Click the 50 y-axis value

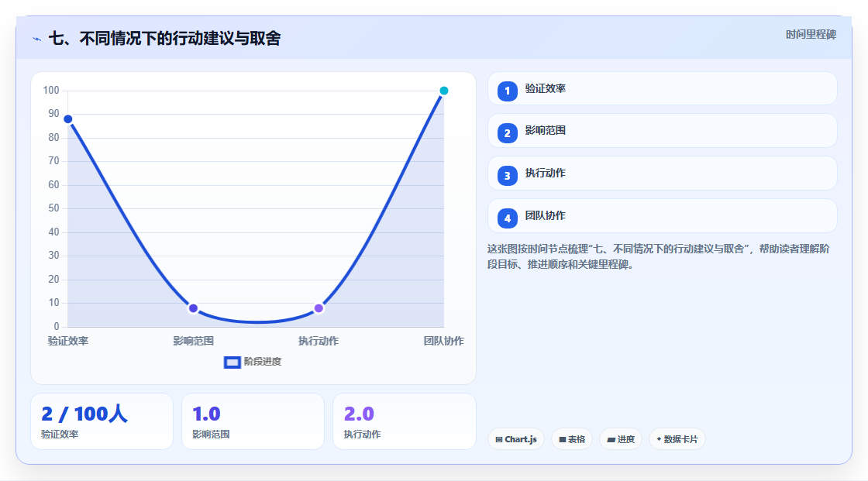[x=53, y=208]
